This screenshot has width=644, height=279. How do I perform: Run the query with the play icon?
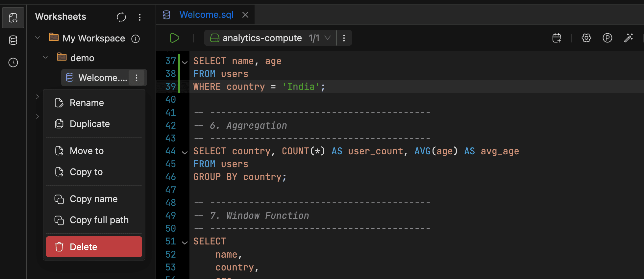tap(174, 38)
